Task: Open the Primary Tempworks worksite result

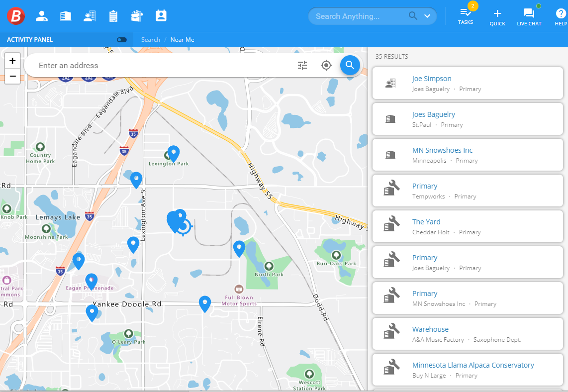Action: coord(468,191)
